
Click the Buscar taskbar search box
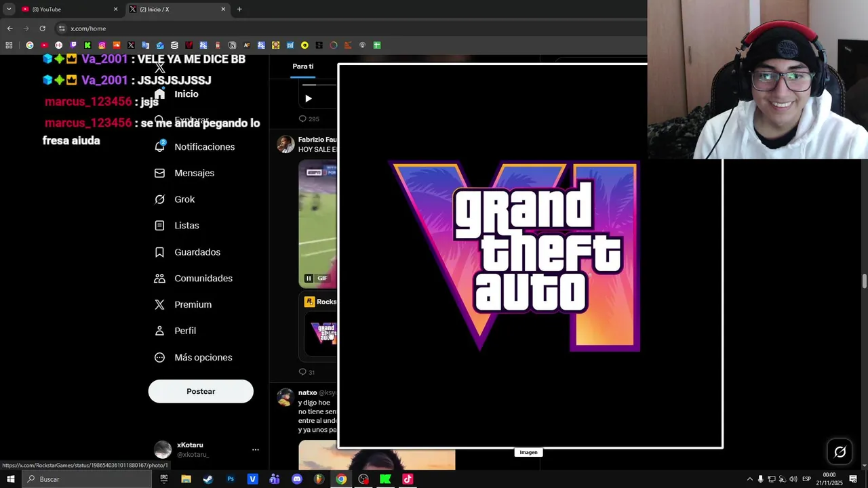click(86, 479)
